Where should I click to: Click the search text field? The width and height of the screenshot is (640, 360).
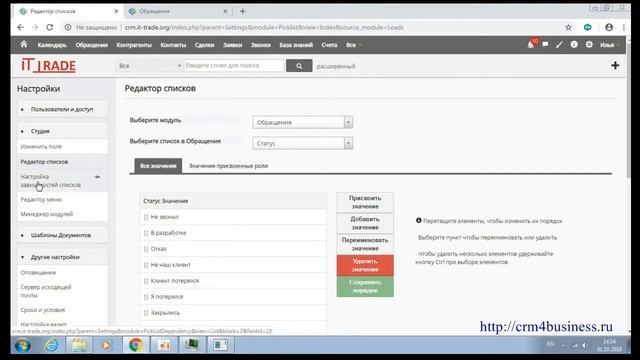click(x=234, y=66)
